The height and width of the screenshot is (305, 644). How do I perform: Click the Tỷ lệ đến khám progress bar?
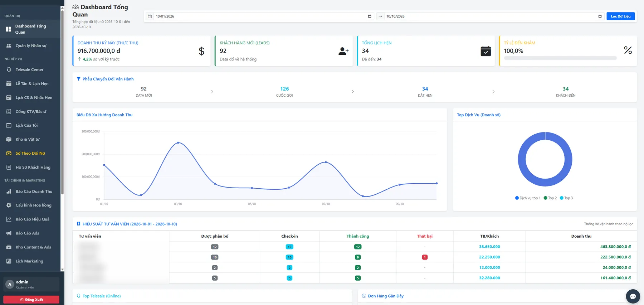tap(560, 58)
